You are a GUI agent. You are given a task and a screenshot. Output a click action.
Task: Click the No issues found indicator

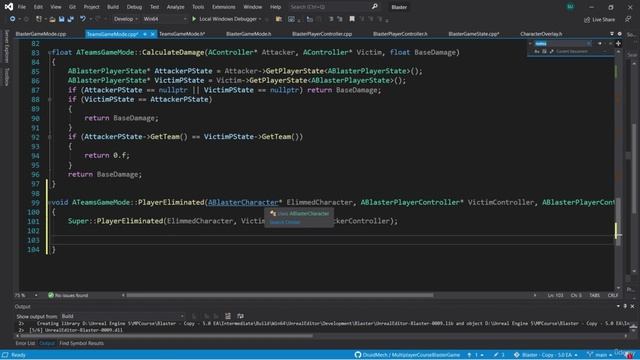(x=68, y=295)
